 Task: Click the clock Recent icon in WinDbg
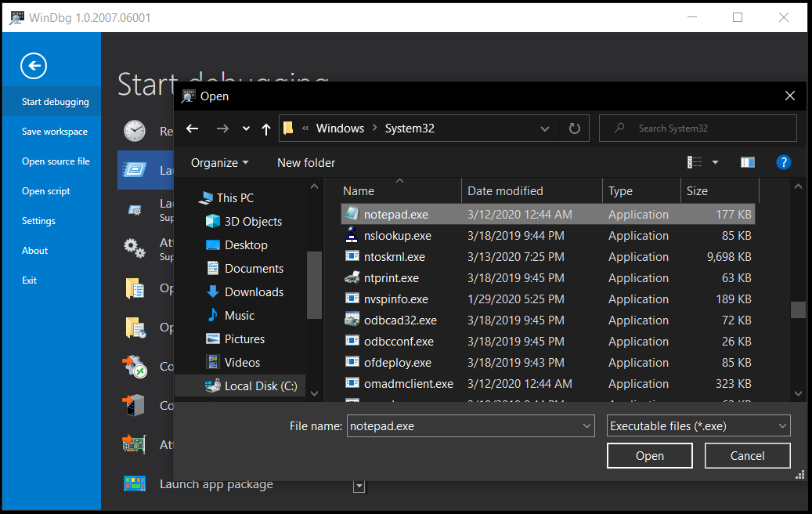click(x=135, y=131)
